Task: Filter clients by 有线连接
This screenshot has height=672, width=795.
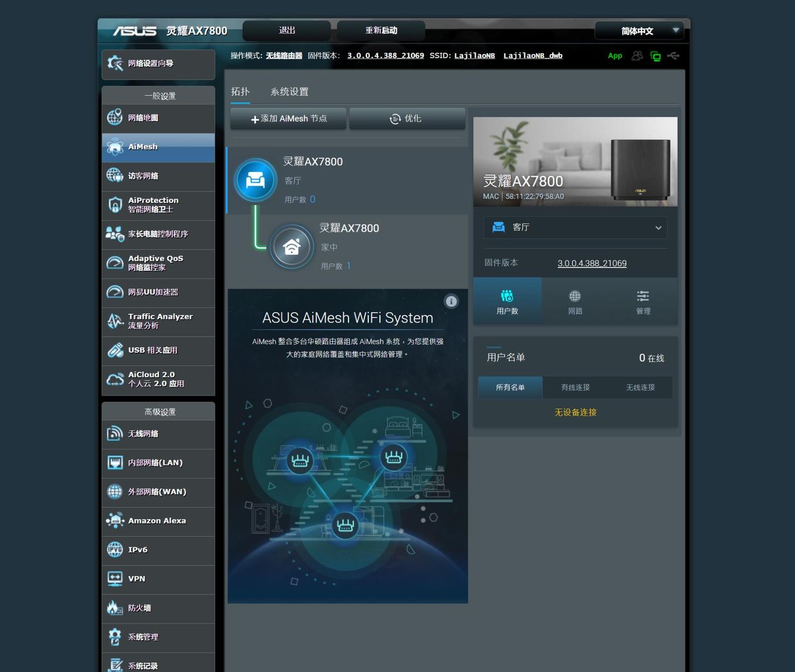Action: (x=575, y=388)
